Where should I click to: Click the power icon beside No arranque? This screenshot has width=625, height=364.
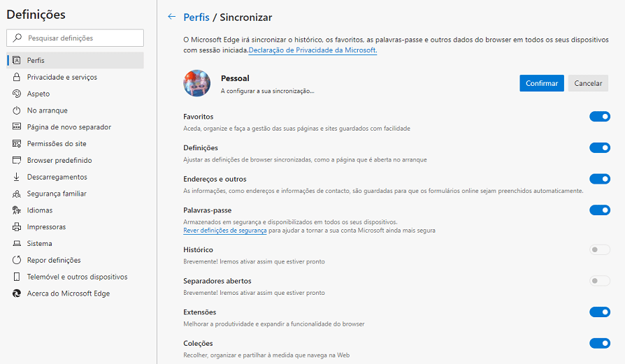point(16,110)
